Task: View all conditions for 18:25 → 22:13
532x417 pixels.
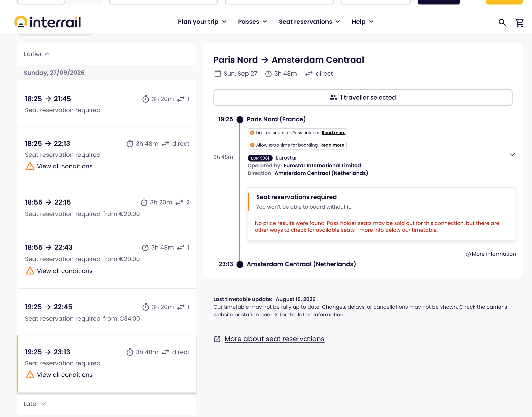Action: coord(65,166)
